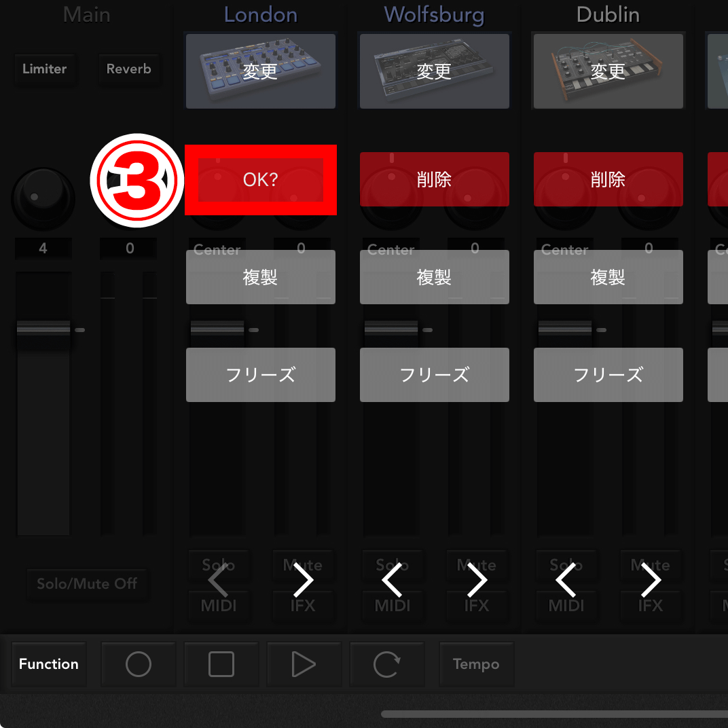728x728 pixels.
Task: Click the record circle button
Action: [139, 664]
